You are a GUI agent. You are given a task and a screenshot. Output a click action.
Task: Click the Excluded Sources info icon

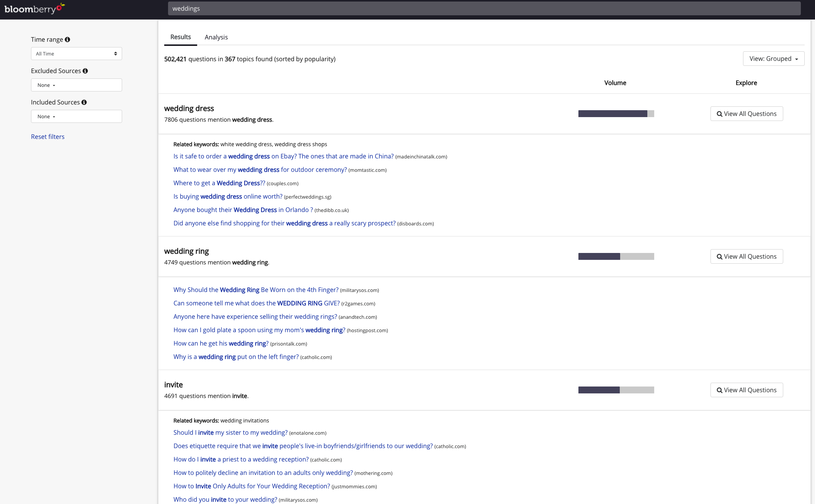85,71
